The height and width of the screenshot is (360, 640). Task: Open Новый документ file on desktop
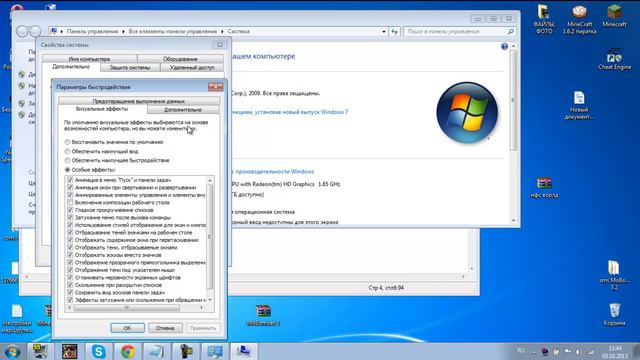tap(579, 105)
